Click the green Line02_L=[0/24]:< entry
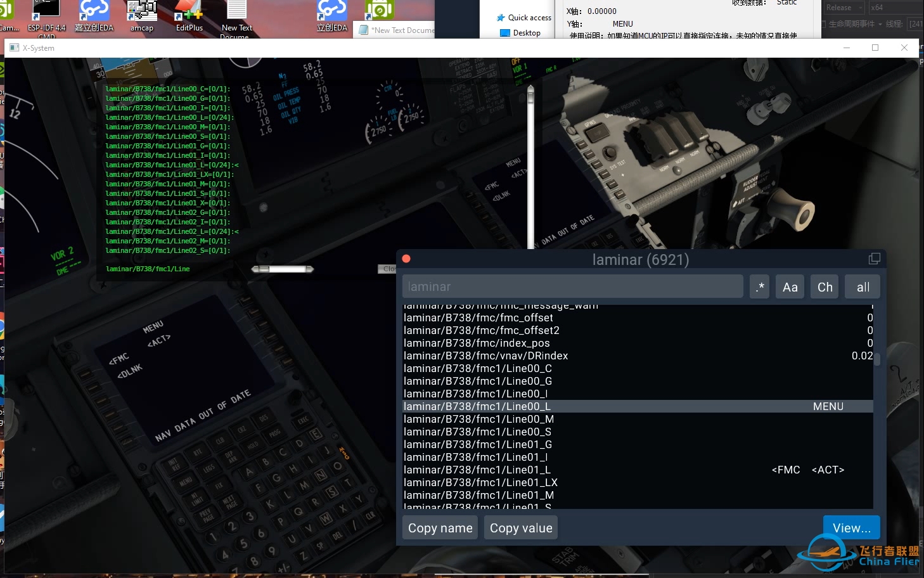The image size is (924, 578). pos(172,231)
